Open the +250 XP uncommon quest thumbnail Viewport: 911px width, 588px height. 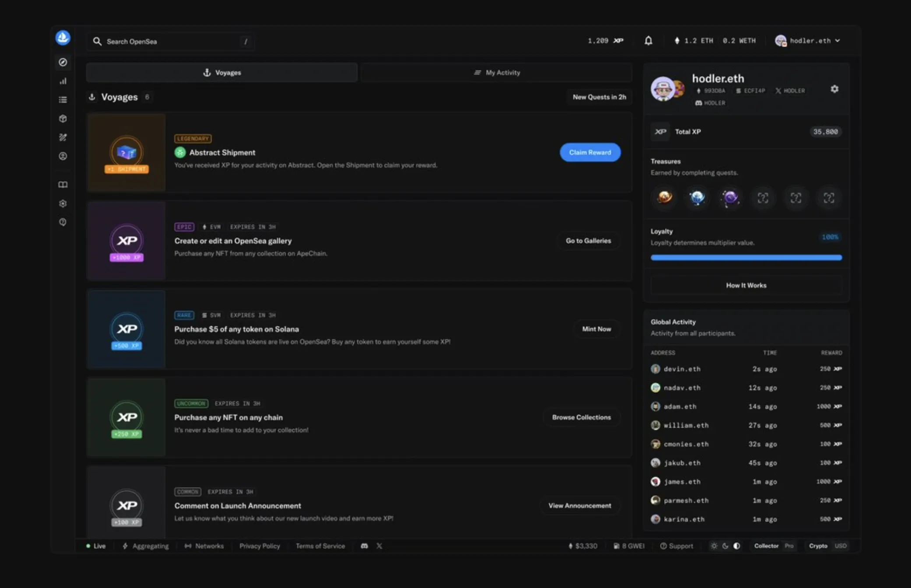click(x=126, y=417)
